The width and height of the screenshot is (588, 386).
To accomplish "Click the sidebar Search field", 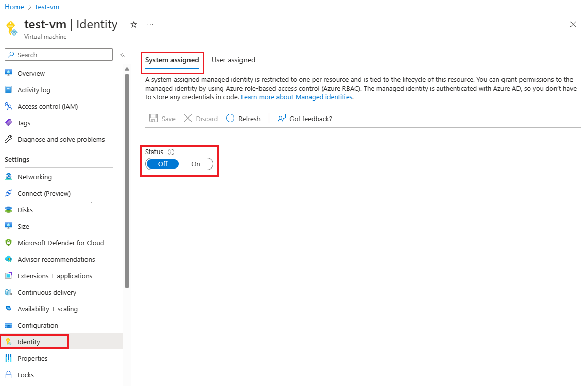I will pos(59,55).
